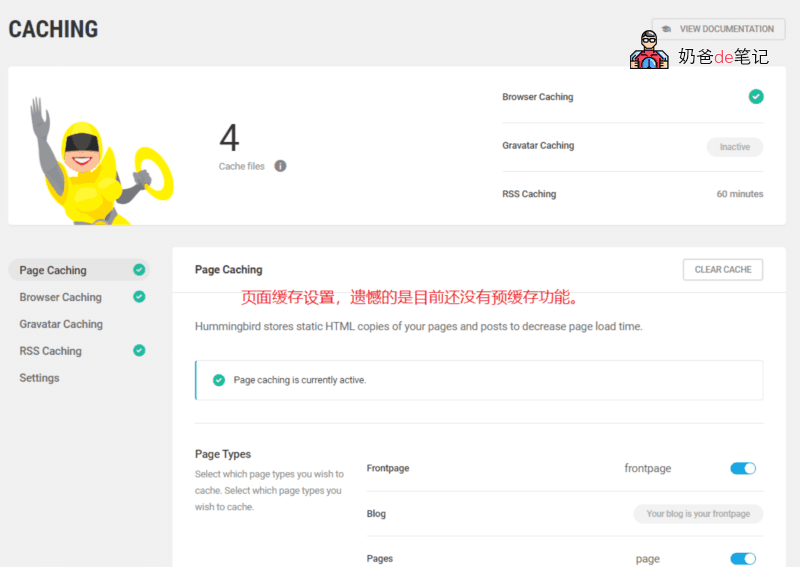Viewport: 800px width, 567px height.
Task: Click checkmark icon next to Page Caching sidebar item
Action: point(139,270)
